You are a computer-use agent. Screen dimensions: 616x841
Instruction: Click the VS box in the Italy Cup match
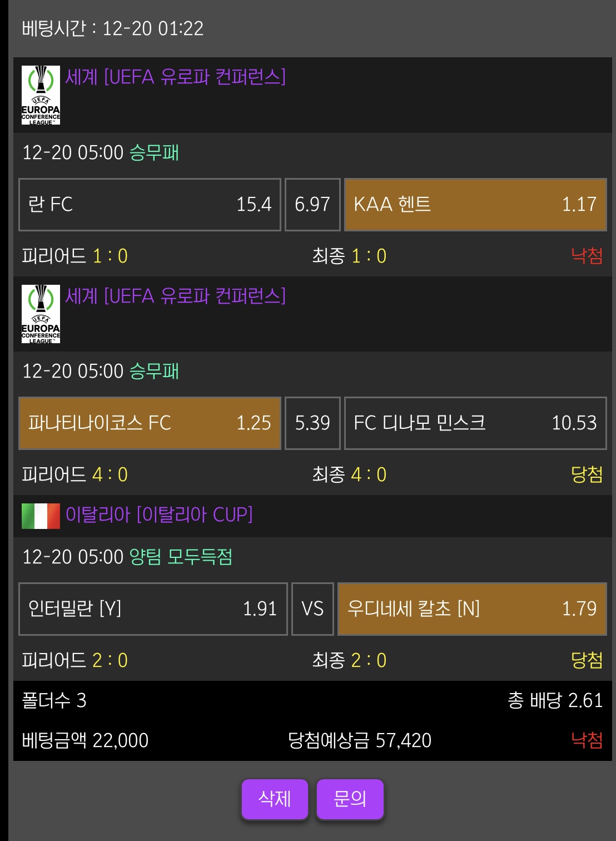coord(312,609)
